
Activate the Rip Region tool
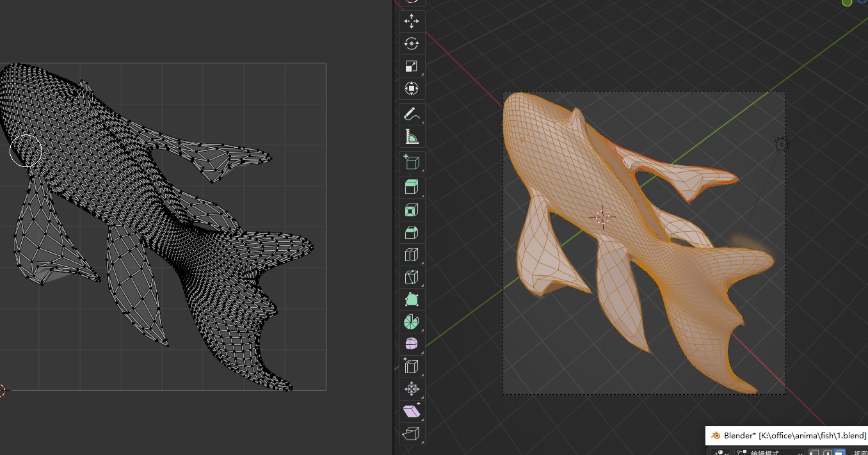[412, 434]
